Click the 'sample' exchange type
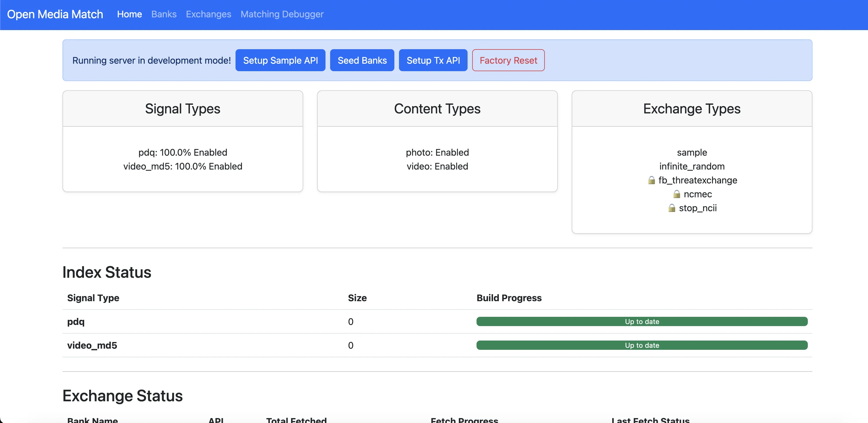Image resolution: width=868 pixels, height=423 pixels. coord(692,152)
